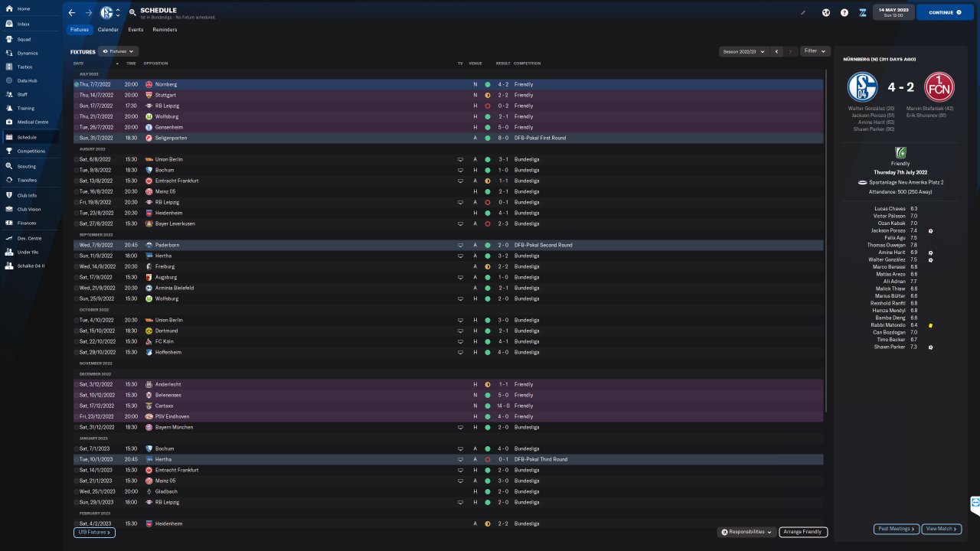
Task: Sort fixtures by the Opposition column header
Action: 155,63
